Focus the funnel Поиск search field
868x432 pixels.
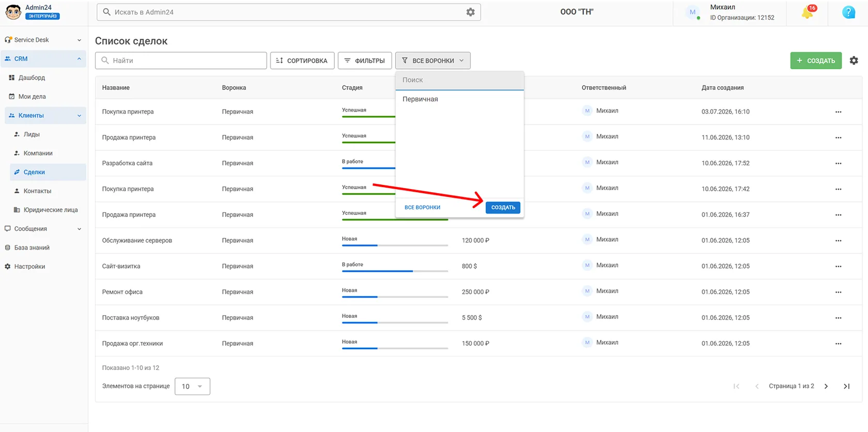[x=460, y=80]
